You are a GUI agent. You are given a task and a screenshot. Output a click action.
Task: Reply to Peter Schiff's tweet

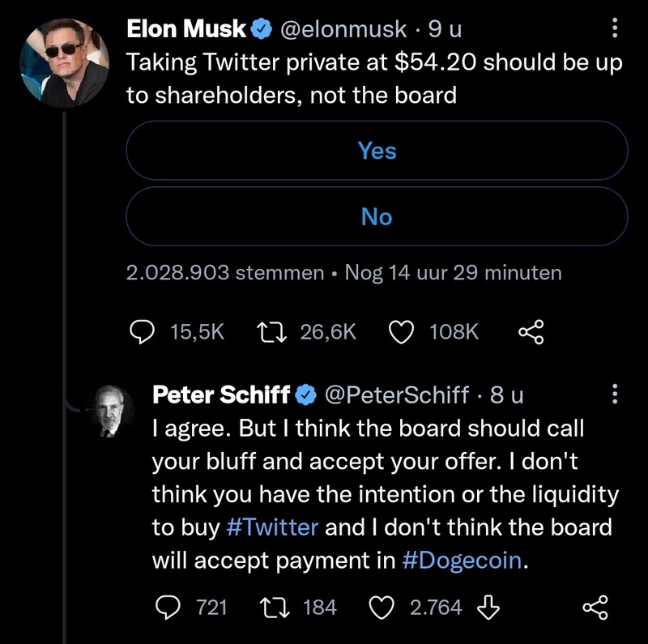167,607
